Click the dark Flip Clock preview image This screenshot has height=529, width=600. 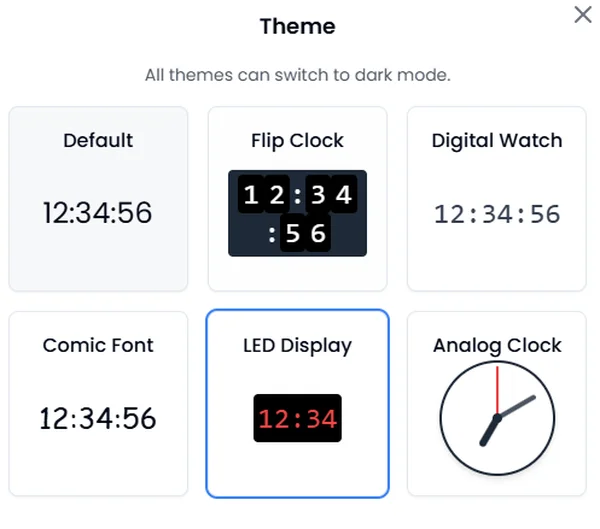(x=297, y=213)
